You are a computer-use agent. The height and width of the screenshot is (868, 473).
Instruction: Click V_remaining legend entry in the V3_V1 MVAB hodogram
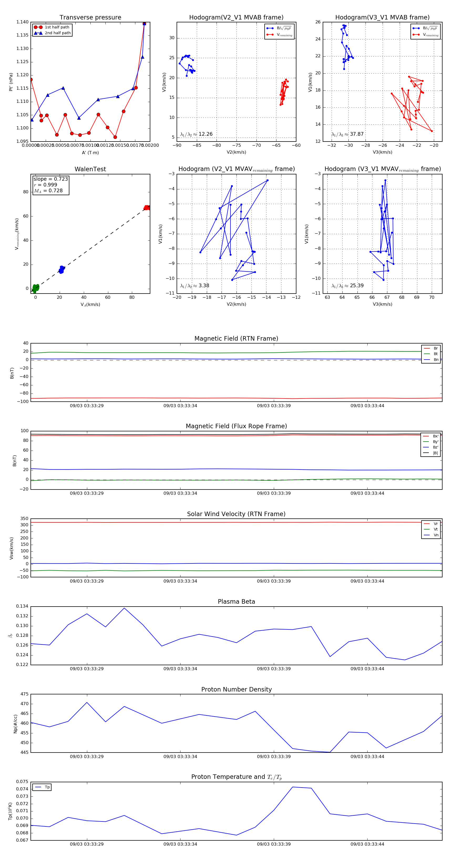pos(425,35)
